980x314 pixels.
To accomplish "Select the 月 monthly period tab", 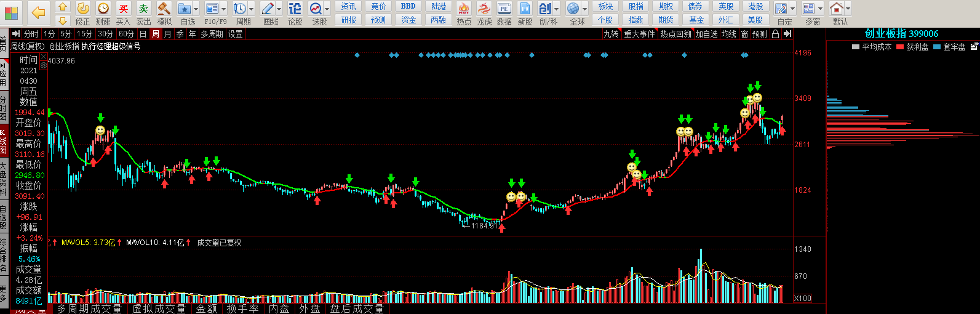I will pyautogui.click(x=168, y=34).
